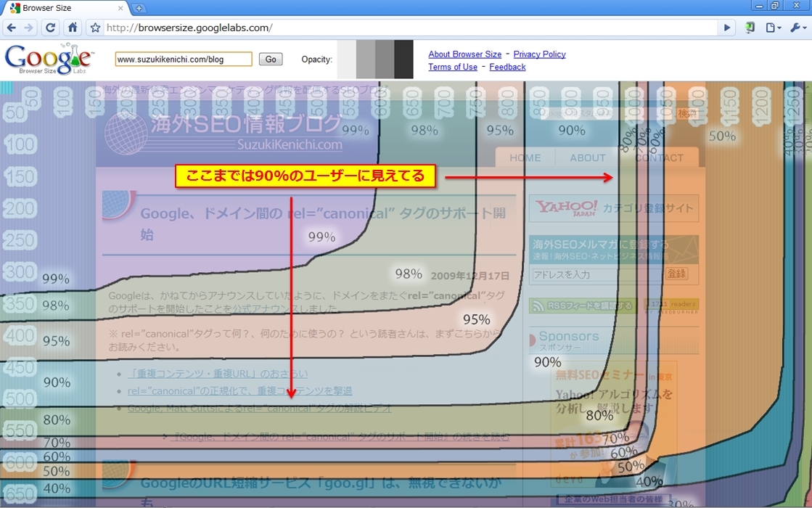Viewport: 812px width, 508px height.
Task: Open the HOME navigation tab
Action: coord(525,157)
